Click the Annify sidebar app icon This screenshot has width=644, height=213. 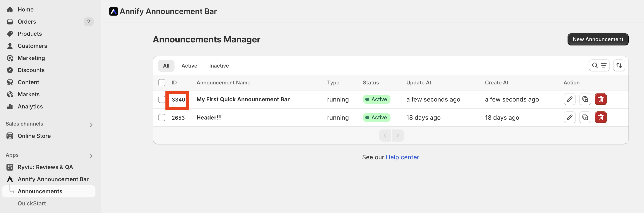[10, 179]
